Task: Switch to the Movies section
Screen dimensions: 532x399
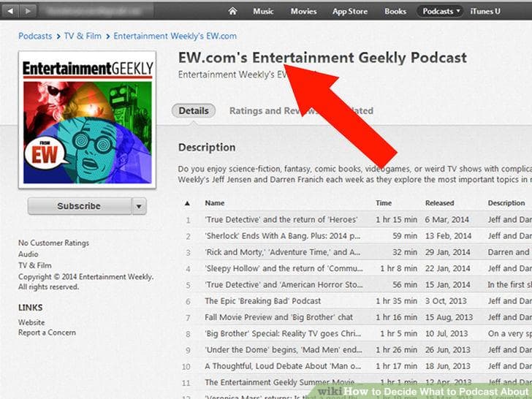Action: tap(303, 11)
